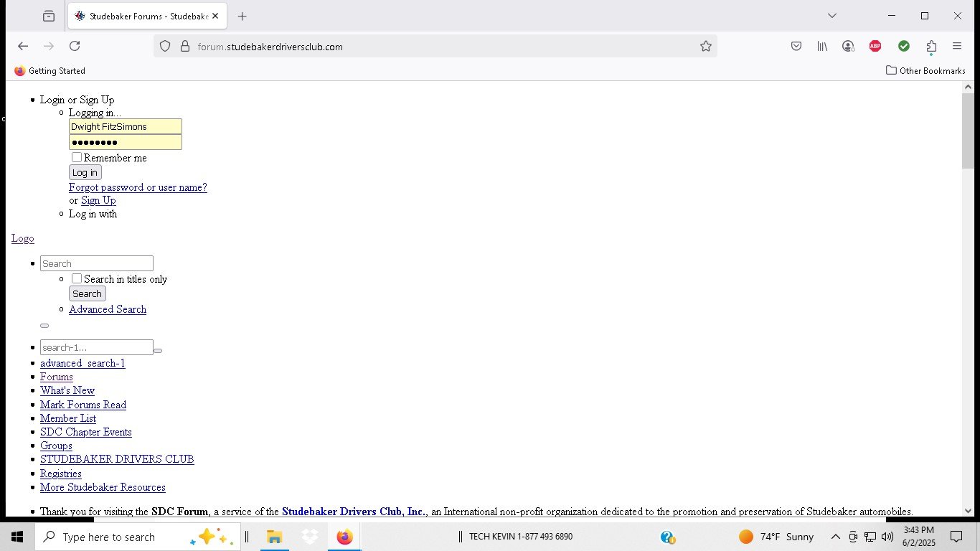The image size is (980, 551).
Task: Click the Dropbox icon in taskbar
Action: click(x=310, y=537)
